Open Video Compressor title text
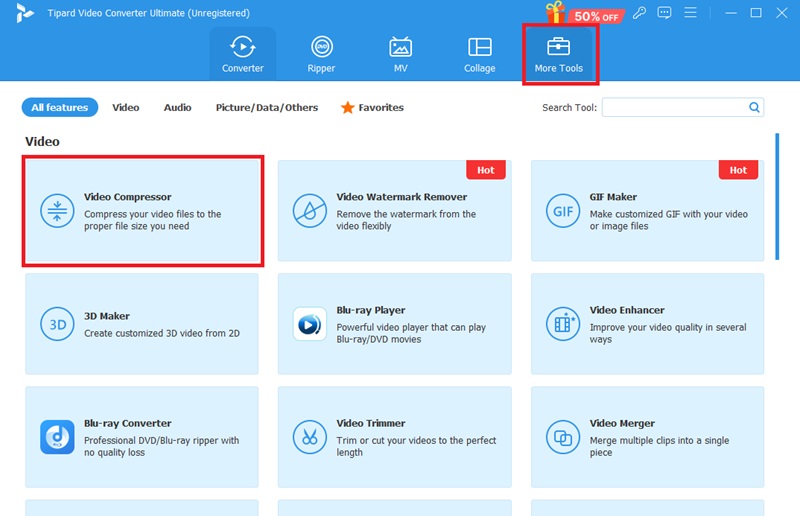Screen dimensions: 800x516 (x=128, y=197)
